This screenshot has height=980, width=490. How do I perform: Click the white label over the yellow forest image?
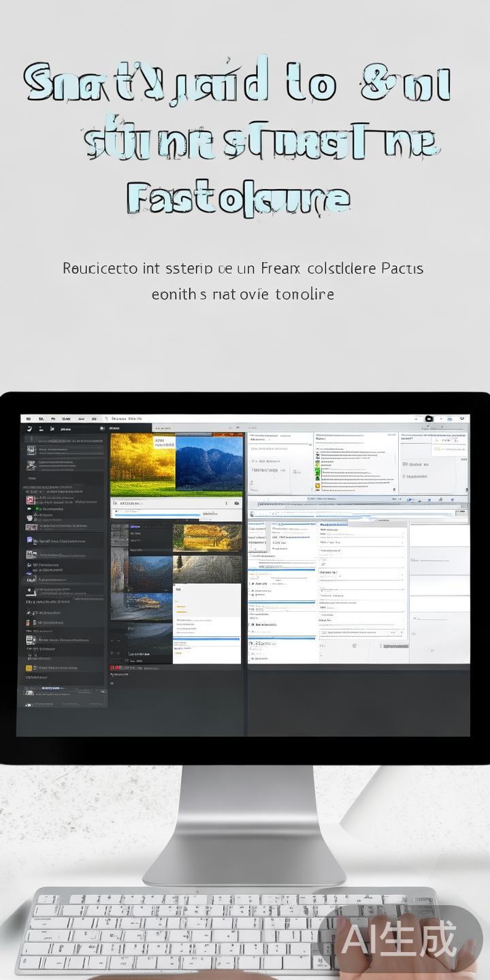(164, 442)
